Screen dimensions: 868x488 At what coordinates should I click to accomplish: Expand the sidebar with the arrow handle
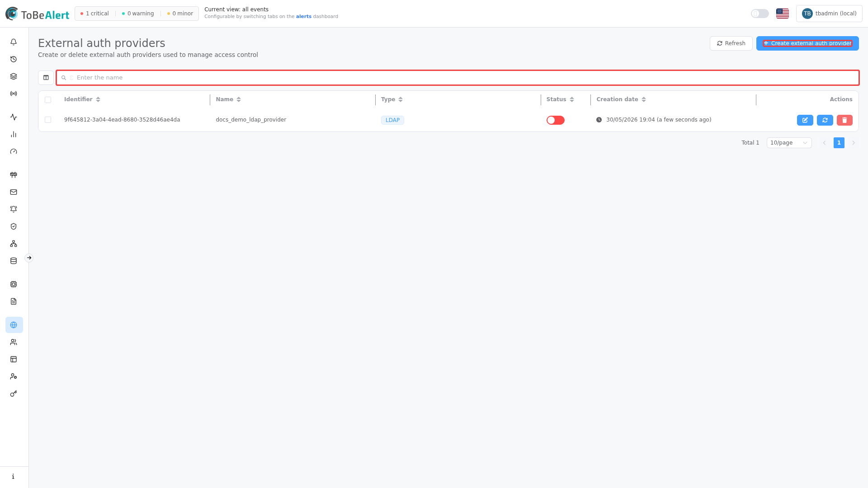[x=29, y=258]
